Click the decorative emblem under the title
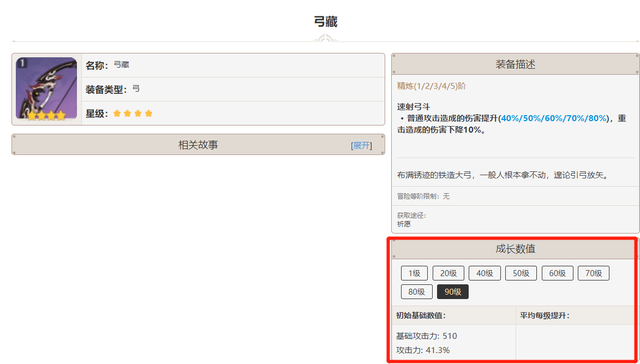This screenshot has height=364, width=640. point(325,40)
